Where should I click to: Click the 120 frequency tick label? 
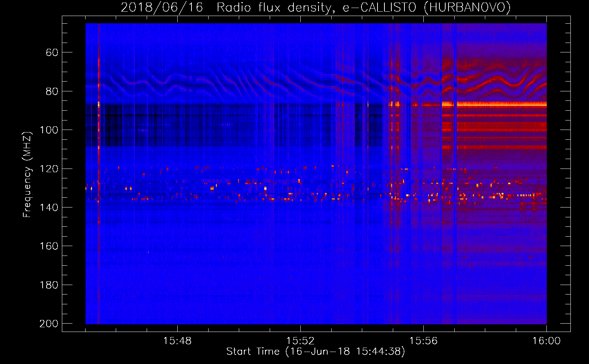coord(49,169)
